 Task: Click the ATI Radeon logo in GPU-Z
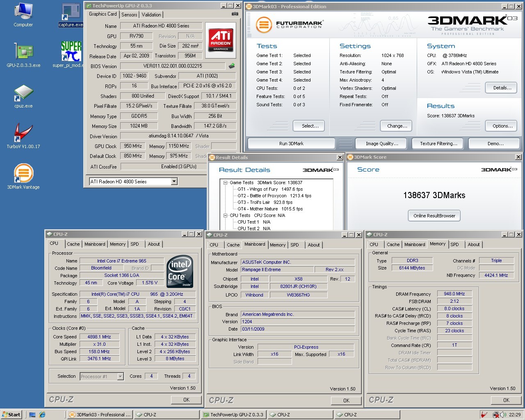221,40
